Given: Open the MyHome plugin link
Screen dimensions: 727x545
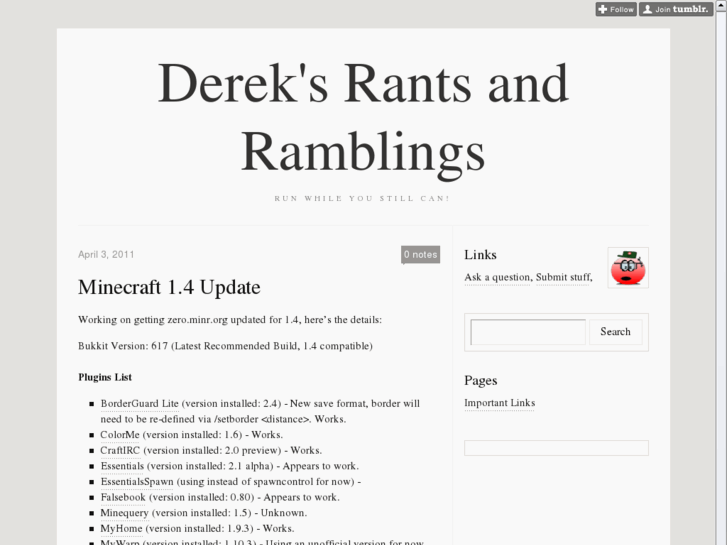Looking at the screenshot, I should tap(121, 528).
